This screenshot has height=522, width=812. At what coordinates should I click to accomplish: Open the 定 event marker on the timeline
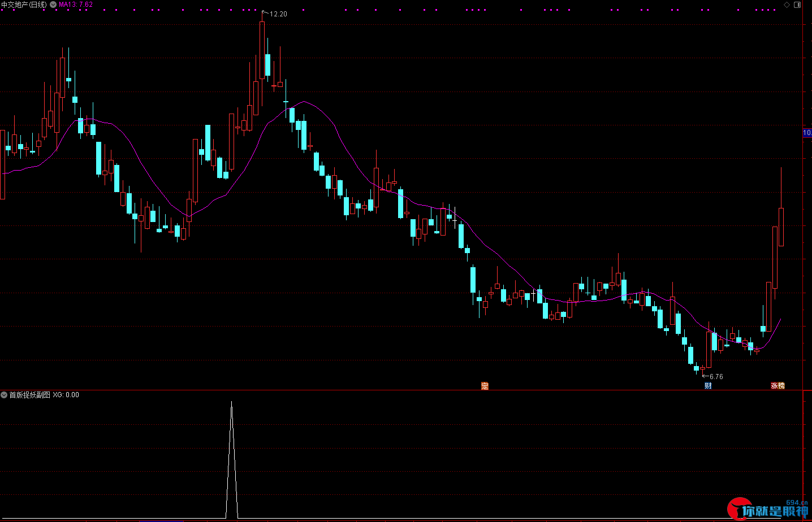(x=485, y=386)
